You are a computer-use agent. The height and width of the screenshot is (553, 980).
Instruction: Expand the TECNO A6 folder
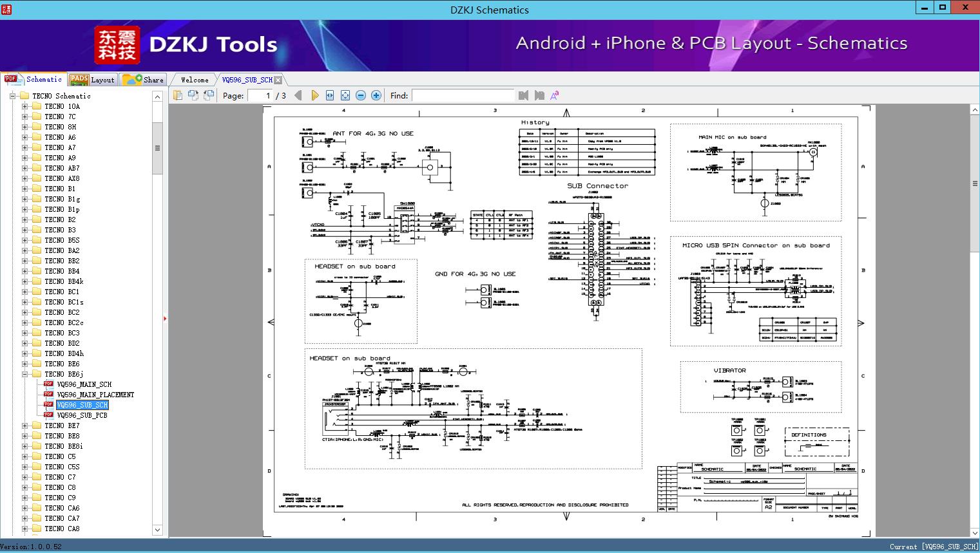(x=24, y=137)
